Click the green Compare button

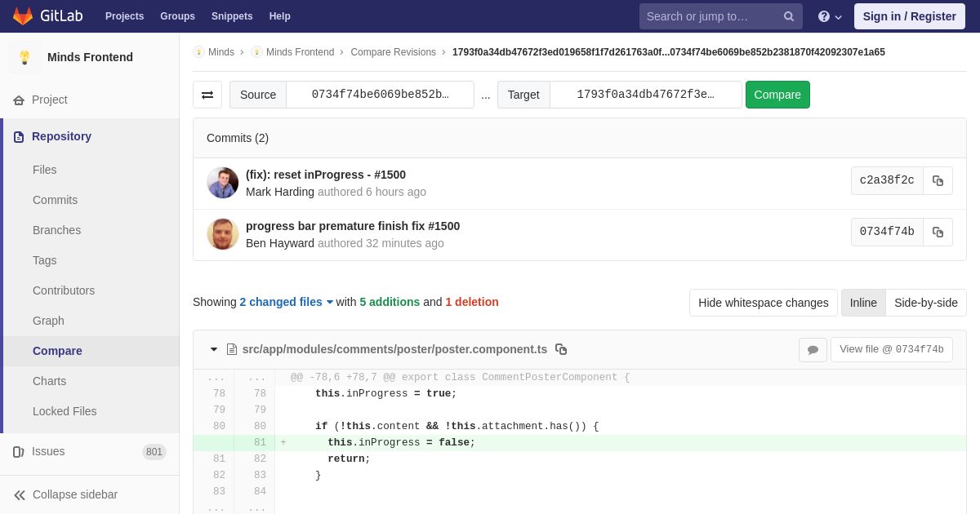[777, 95]
